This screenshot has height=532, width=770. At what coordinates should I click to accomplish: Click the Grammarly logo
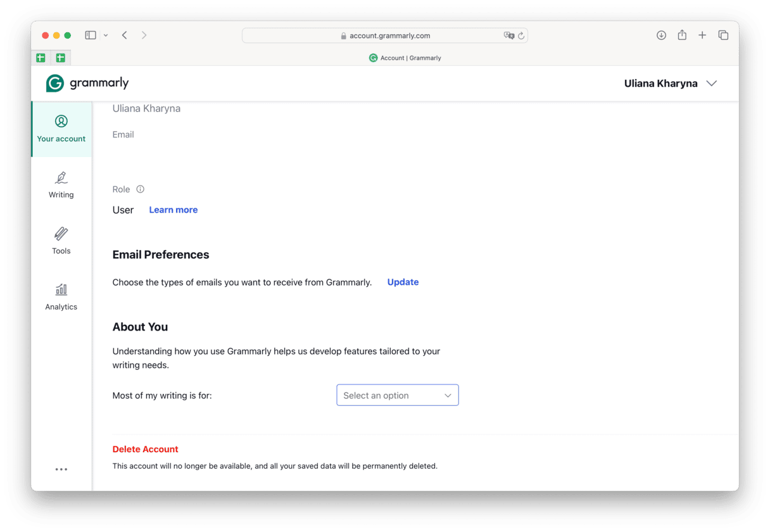(x=87, y=83)
